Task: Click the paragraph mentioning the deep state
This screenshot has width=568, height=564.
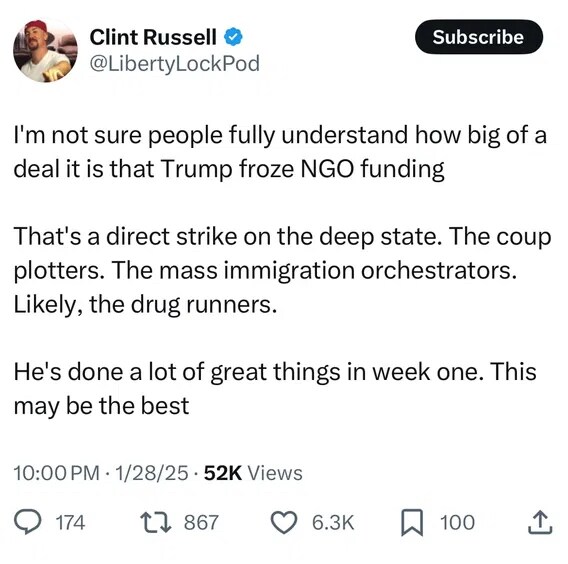Action: click(282, 270)
